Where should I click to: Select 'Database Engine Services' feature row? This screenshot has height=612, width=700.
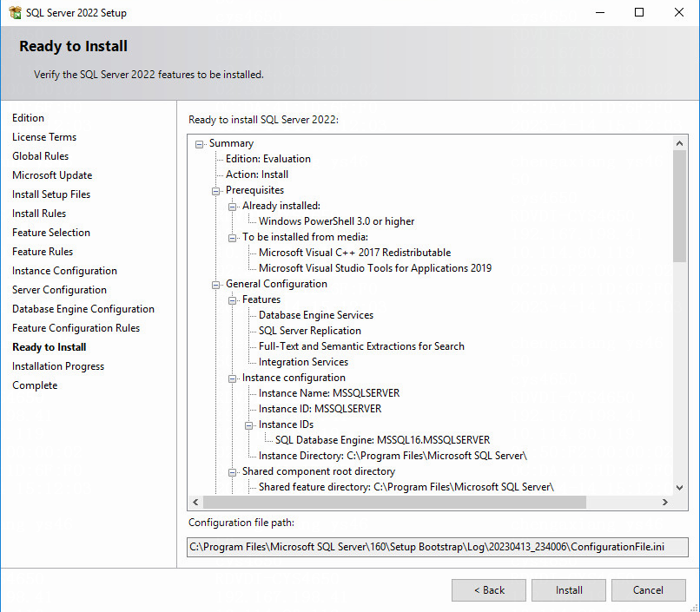(x=315, y=315)
